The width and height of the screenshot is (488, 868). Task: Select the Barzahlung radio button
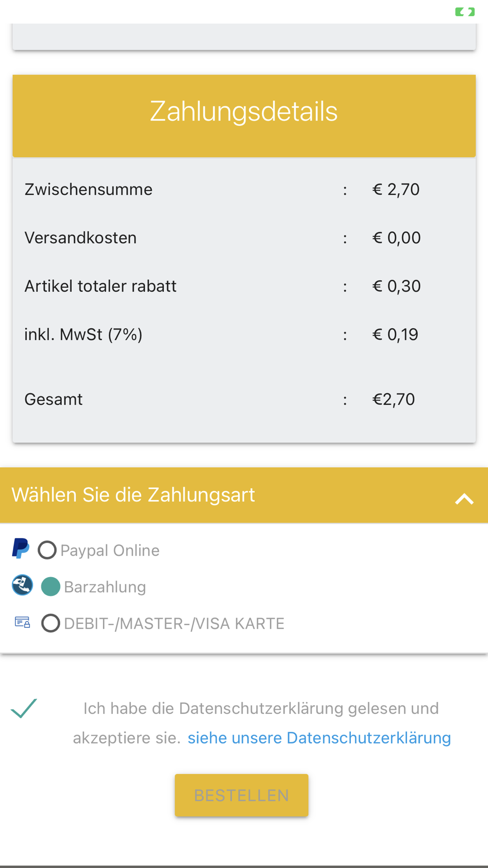coord(51,587)
